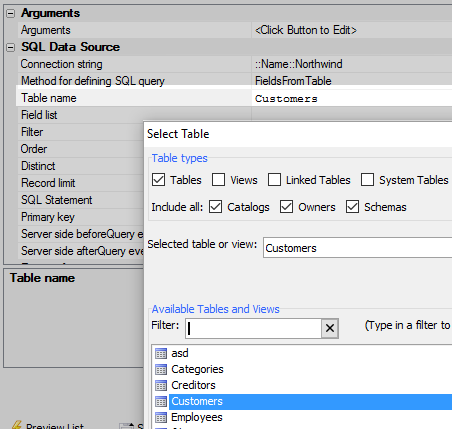Select the Creditors table in the list
The image size is (452, 429).
(x=193, y=385)
